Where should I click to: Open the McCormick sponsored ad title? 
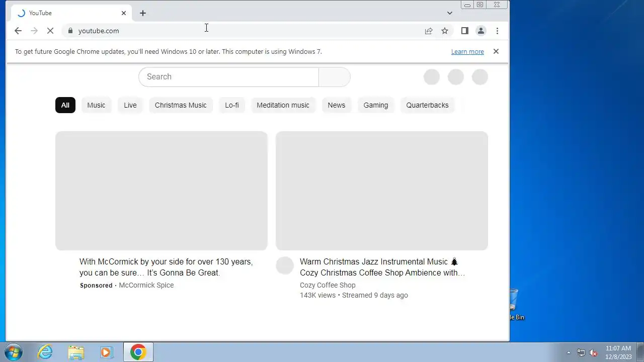pyautogui.click(x=166, y=267)
